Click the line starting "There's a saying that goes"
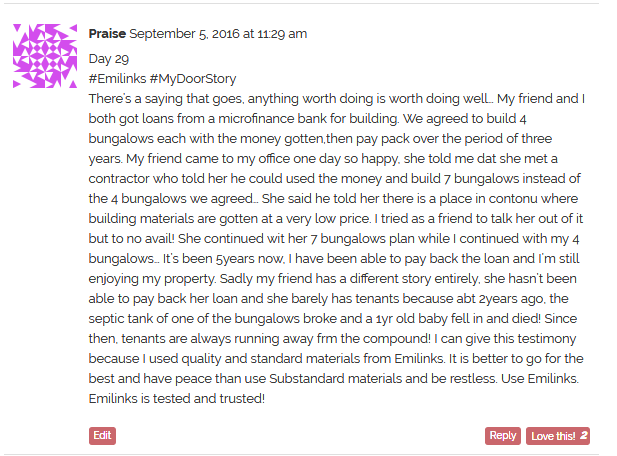Viewport: 617px width, 456px height. (x=337, y=98)
